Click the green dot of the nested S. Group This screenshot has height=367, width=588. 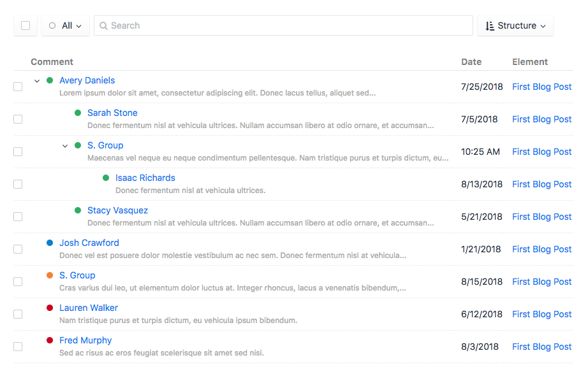[x=78, y=145]
